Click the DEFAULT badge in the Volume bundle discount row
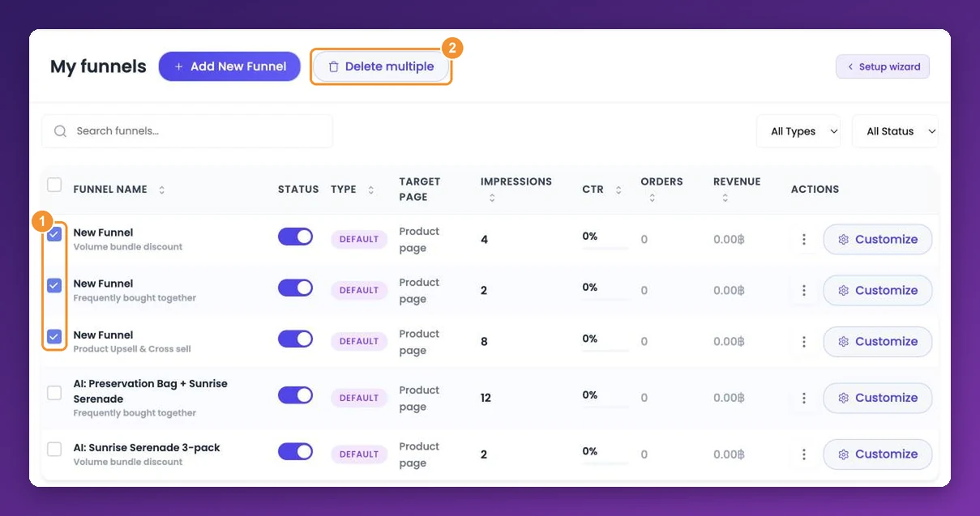Screen dimensions: 980x516 coord(359,239)
